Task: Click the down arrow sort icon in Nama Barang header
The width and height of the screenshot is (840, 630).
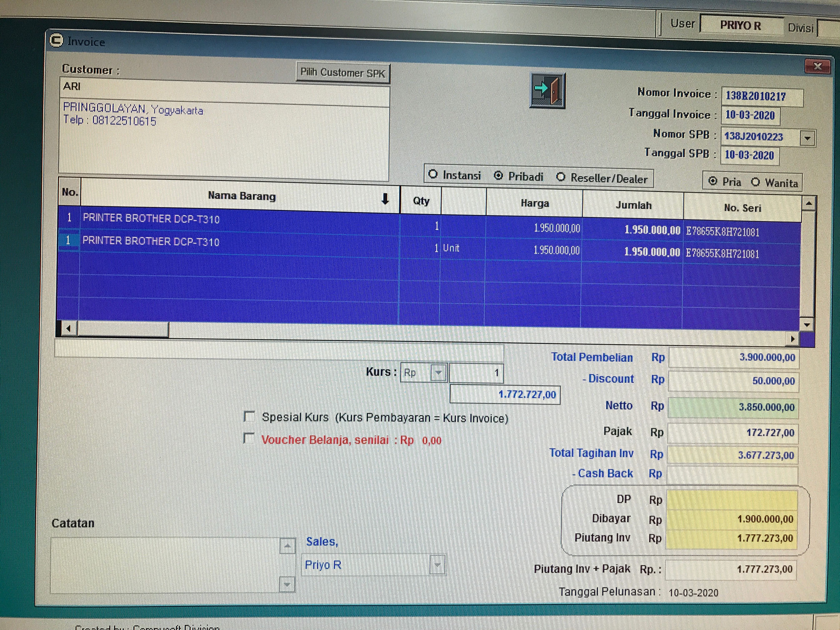Action: (x=385, y=199)
